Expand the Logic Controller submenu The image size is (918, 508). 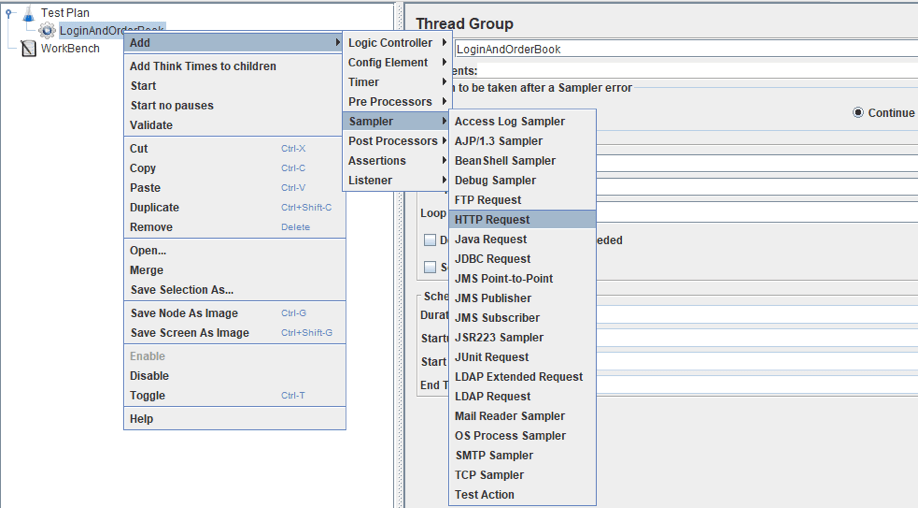[x=396, y=43]
